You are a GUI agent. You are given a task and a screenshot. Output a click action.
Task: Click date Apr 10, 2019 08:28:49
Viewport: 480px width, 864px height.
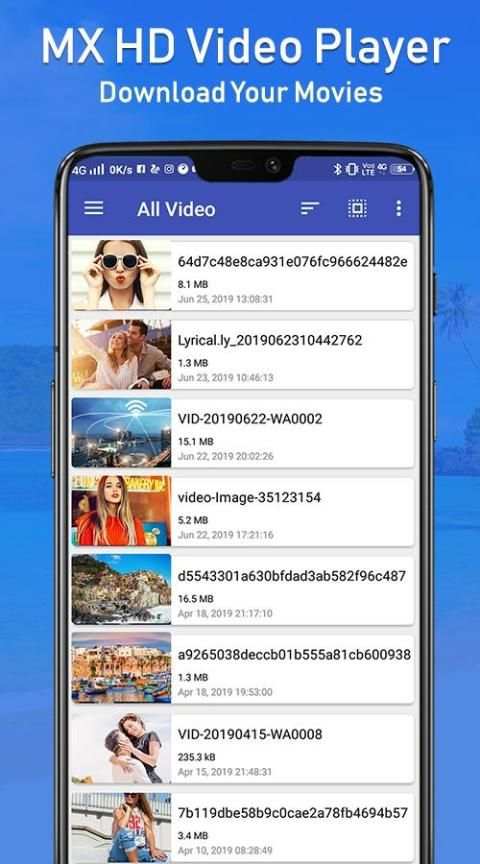(225, 851)
